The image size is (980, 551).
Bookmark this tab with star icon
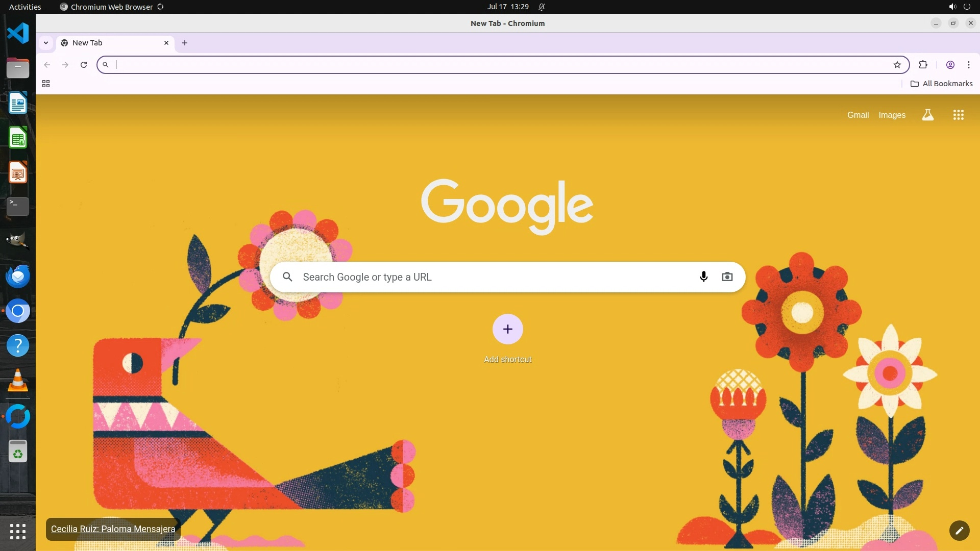(897, 65)
